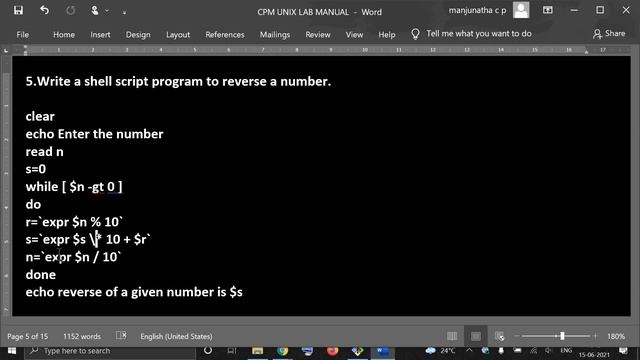Click the right indent marker on ruler
The height and width of the screenshot is (360, 640).
(586, 52)
